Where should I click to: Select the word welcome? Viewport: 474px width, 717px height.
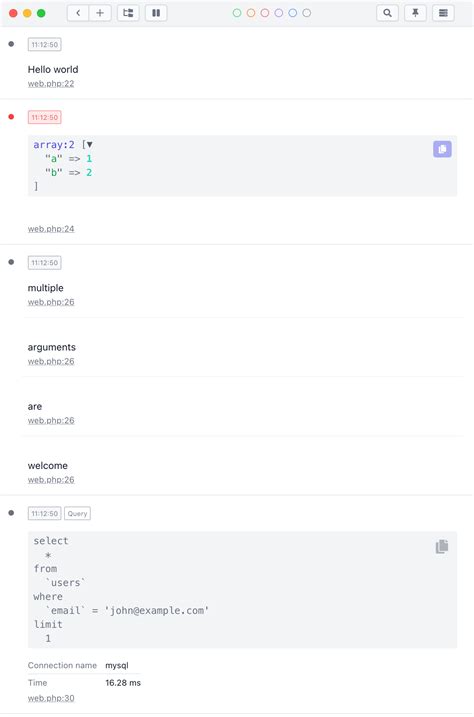point(48,466)
